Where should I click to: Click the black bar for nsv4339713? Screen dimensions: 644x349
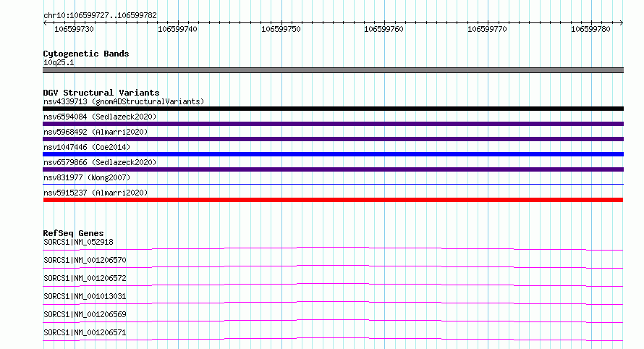click(x=333, y=109)
